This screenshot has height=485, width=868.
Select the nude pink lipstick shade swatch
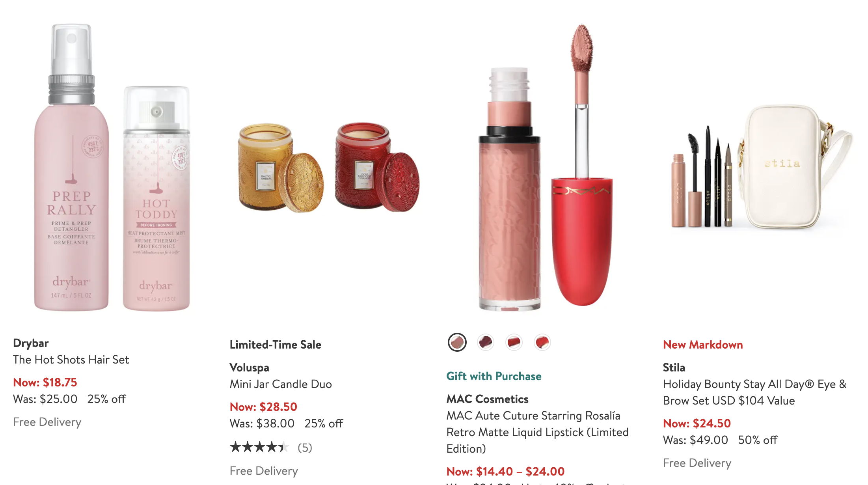[x=457, y=342]
